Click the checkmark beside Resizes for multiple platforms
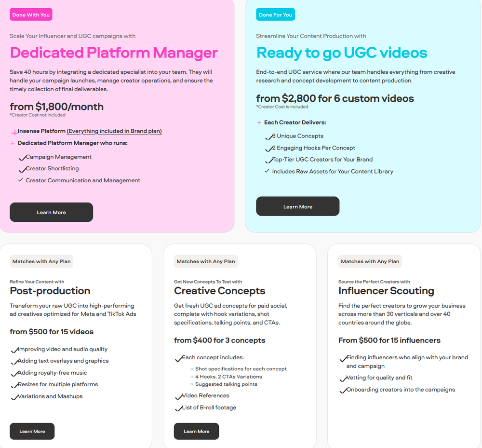Viewport: 482px width, 448px height. click(13, 384)
